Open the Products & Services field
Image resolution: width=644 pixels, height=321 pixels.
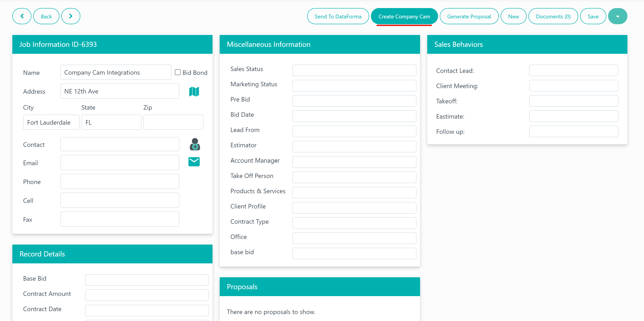coord(354,192)
